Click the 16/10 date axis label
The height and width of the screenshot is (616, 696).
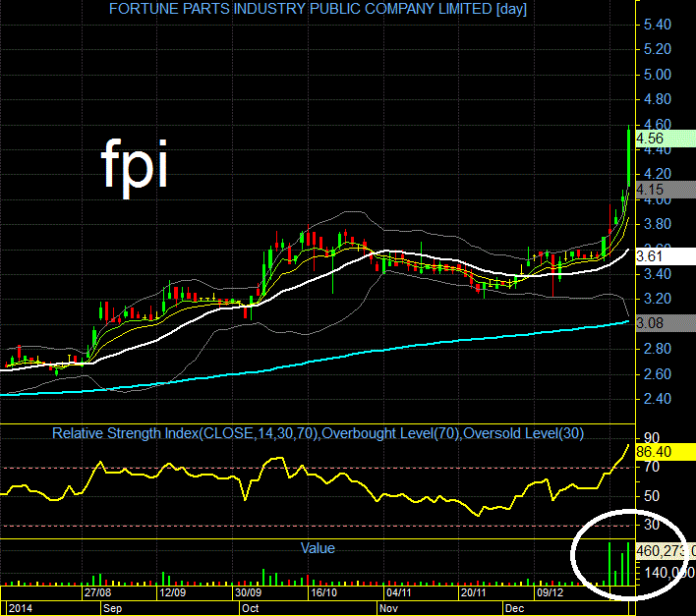(323, 592)
